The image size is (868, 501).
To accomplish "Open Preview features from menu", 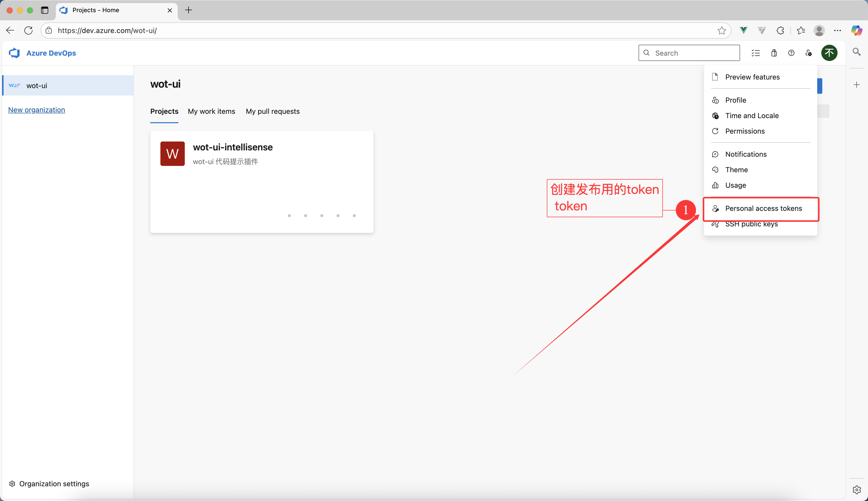I will [752, 77].
